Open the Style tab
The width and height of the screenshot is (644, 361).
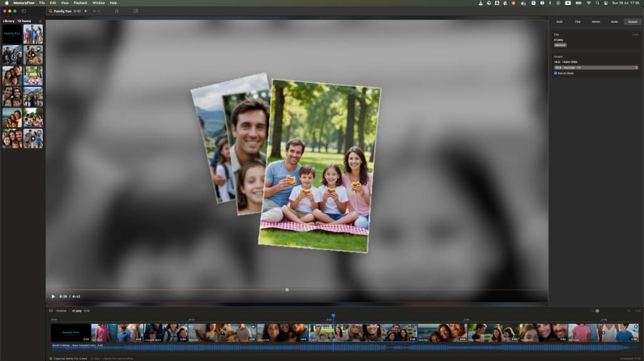559,22
